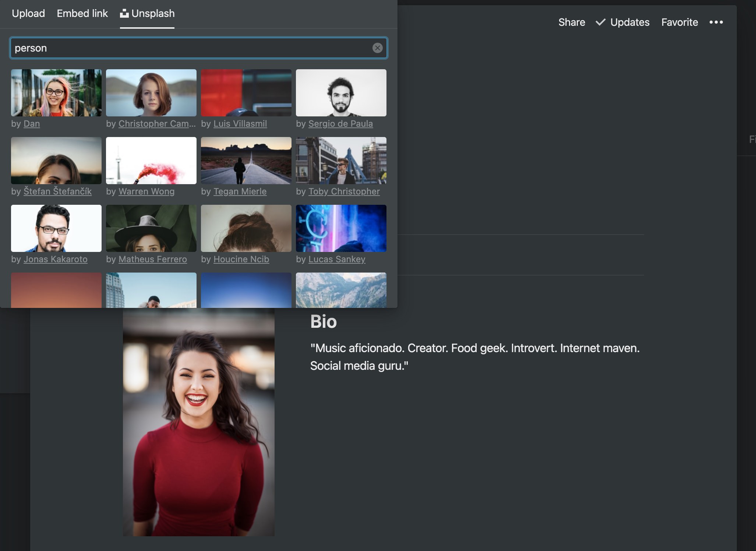The width and height of the screenshot is (756, 551).
Task: Select the black hat photo by Matheus Ferrero
Action: (151, 228)
